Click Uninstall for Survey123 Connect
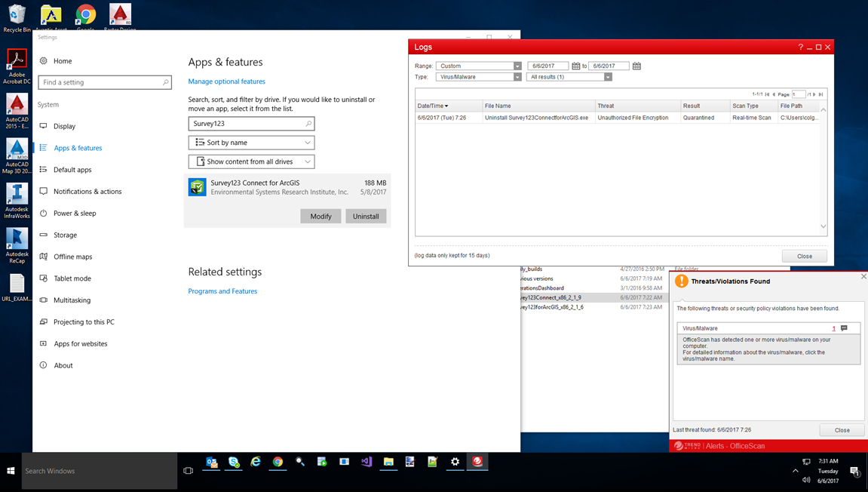Image resolution: width=868 pixels, height=492 pixels. tap(366, 216)
